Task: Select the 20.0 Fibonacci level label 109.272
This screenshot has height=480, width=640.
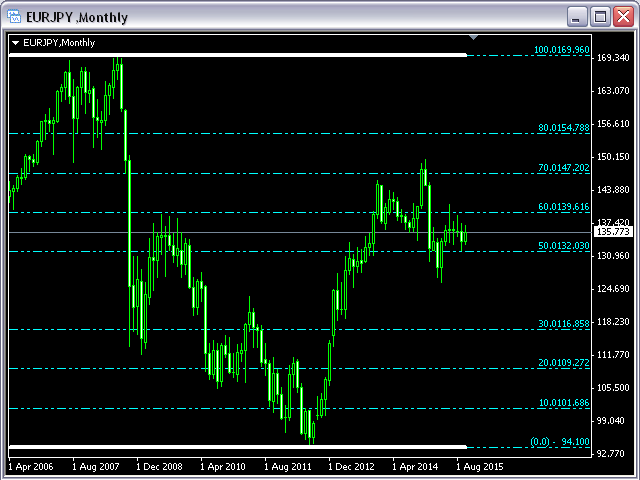Action: tap(564, 364)
